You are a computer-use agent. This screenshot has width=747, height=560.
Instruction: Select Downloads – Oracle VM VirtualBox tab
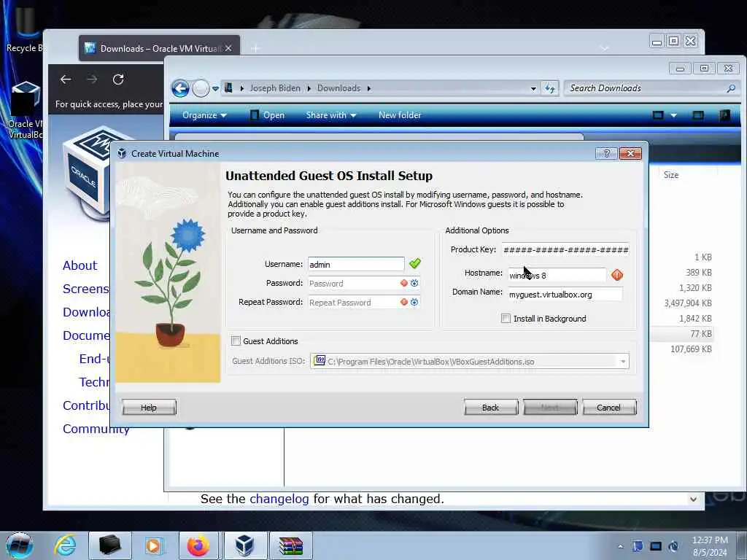[x=159, y=48]
